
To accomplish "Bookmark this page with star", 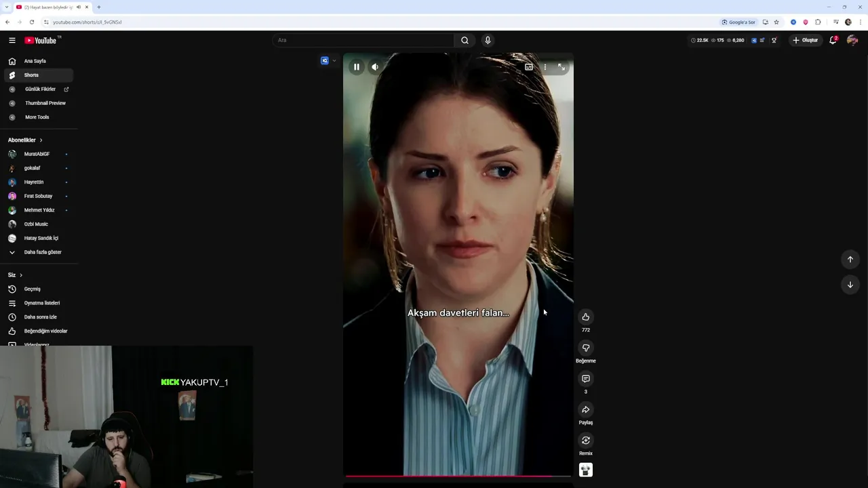I will click(776, 22).
